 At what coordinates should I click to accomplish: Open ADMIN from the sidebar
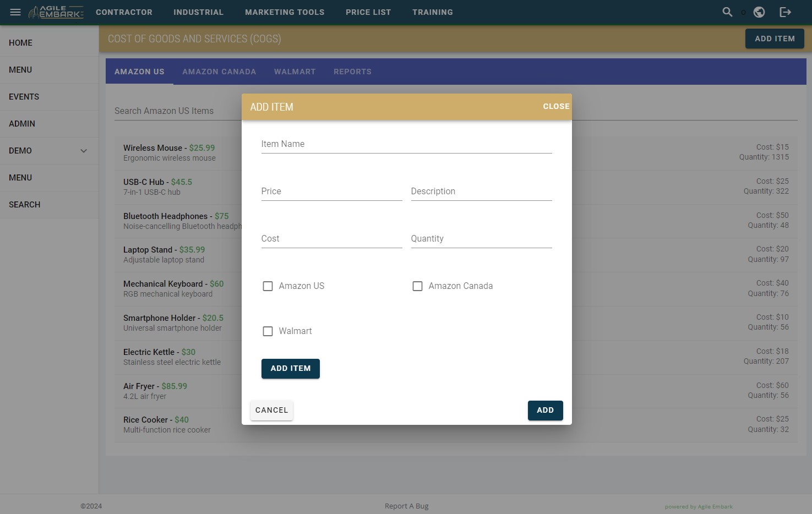click(x=22, y=123)
